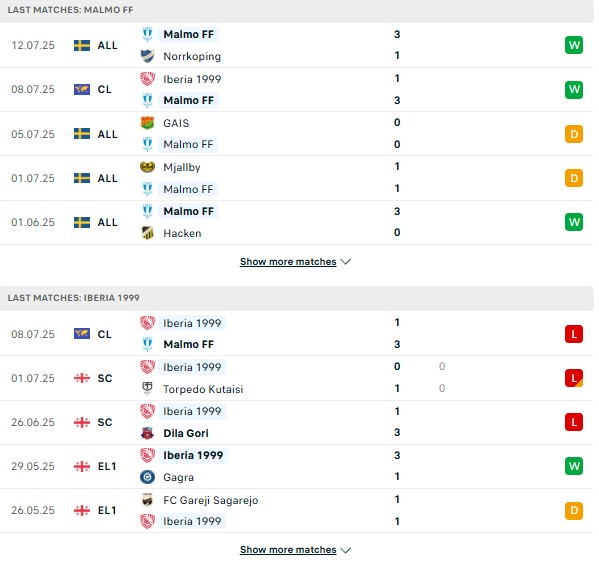The height and width of the screenshot is (562, 599).
Task: Click chevron arrow beside lower Show more matches
Action: click(345, 550)
